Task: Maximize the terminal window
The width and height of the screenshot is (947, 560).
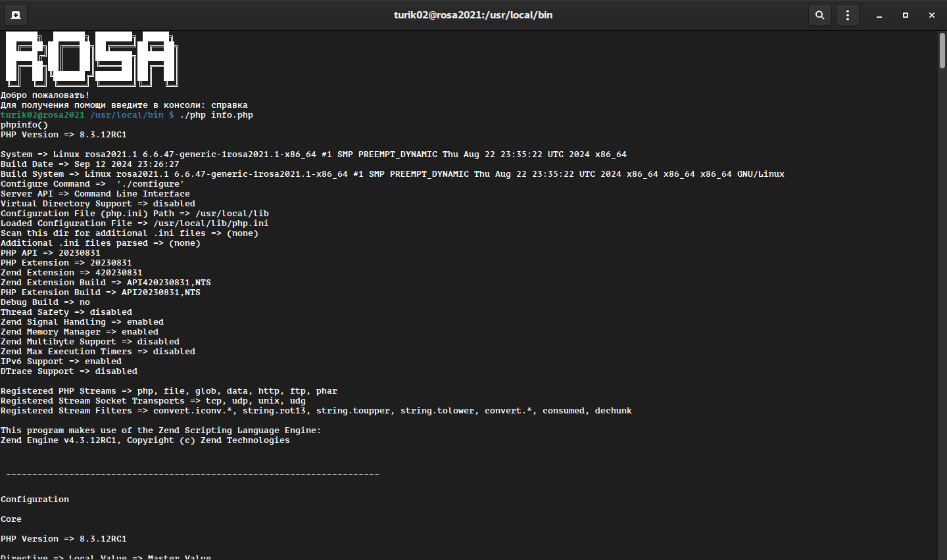Action: (906, 15)
